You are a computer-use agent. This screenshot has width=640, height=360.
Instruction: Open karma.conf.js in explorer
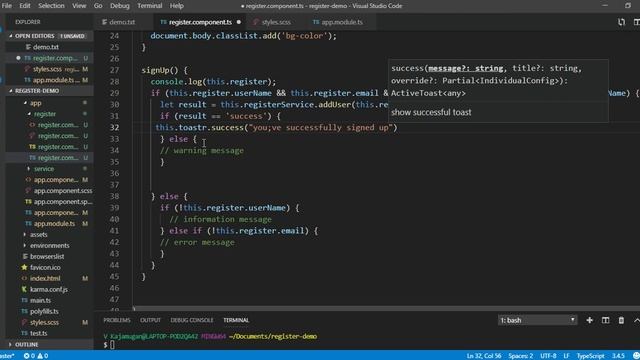(x=49, y=289)
